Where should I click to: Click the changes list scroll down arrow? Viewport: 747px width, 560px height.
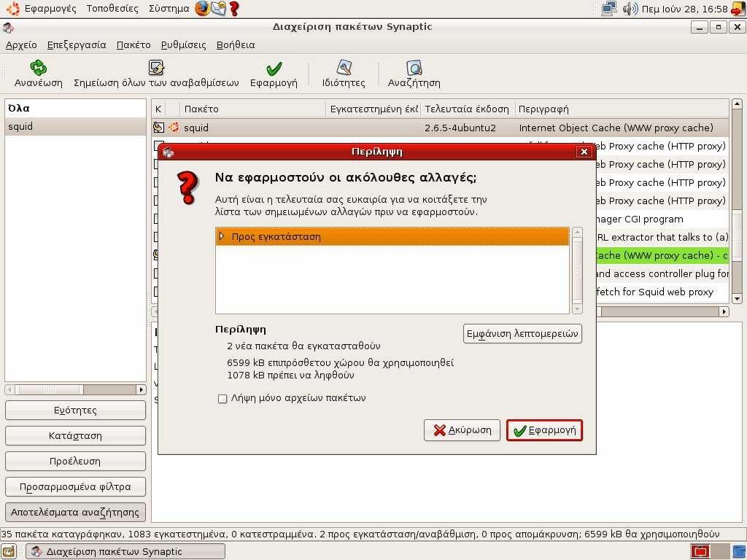coord(577,309)
